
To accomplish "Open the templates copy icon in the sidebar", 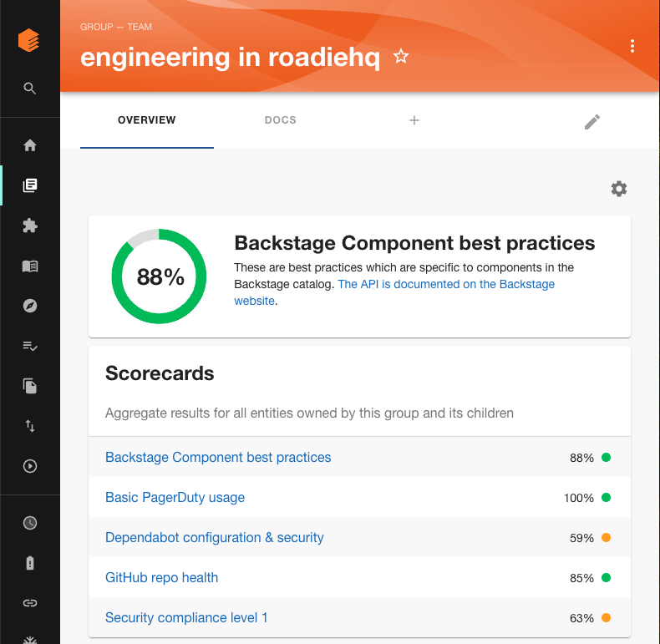I will click(x=30, y=386).
